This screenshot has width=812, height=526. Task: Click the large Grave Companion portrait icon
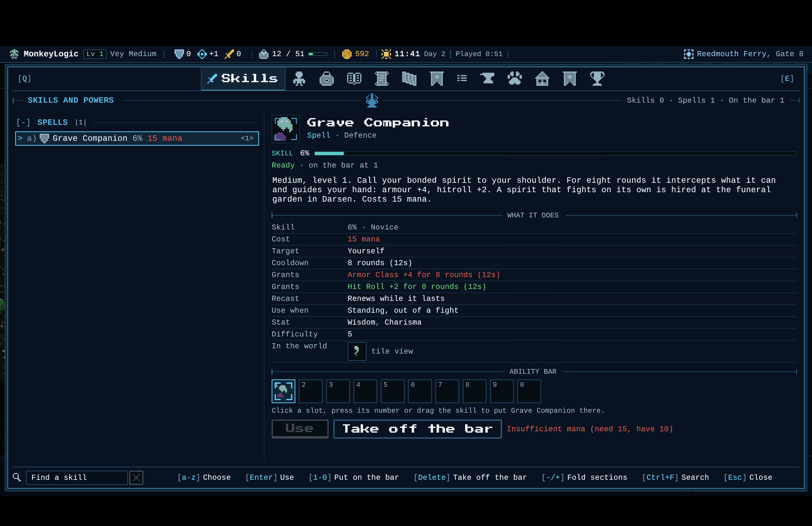tap(286, 129)
